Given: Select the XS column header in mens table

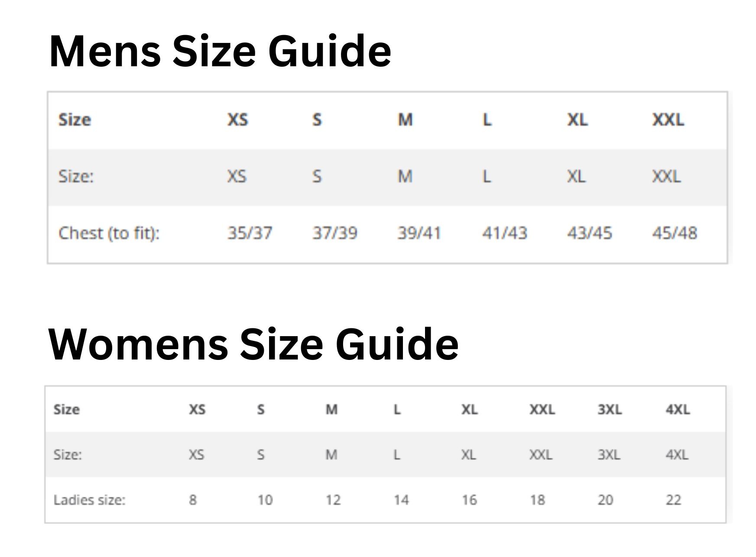Looking at the screenshot, I should (x=237, y=120).
